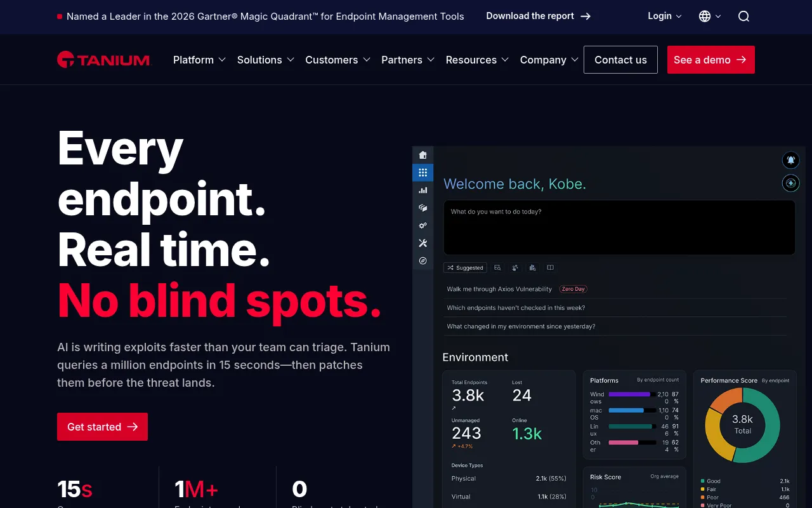Expand the Customers menu chevron
812x508 pixels.
click(x=367, y=60)
